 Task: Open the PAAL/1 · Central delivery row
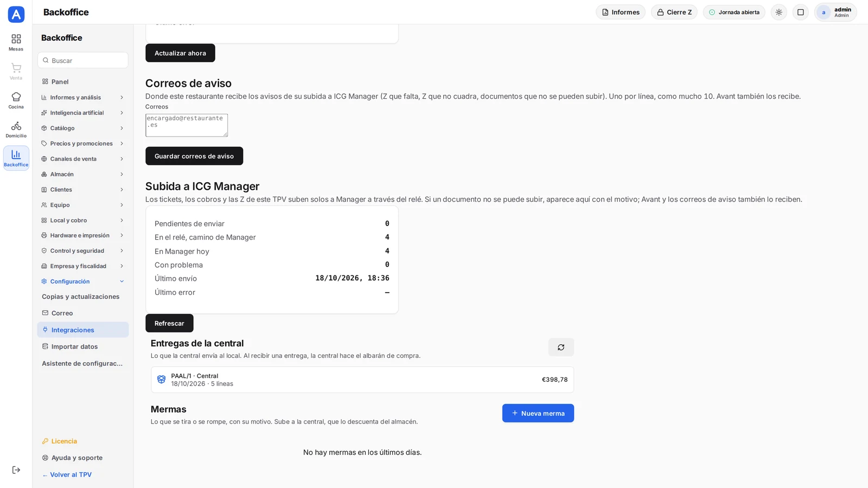pyautogui.click(x=362, y=380)
